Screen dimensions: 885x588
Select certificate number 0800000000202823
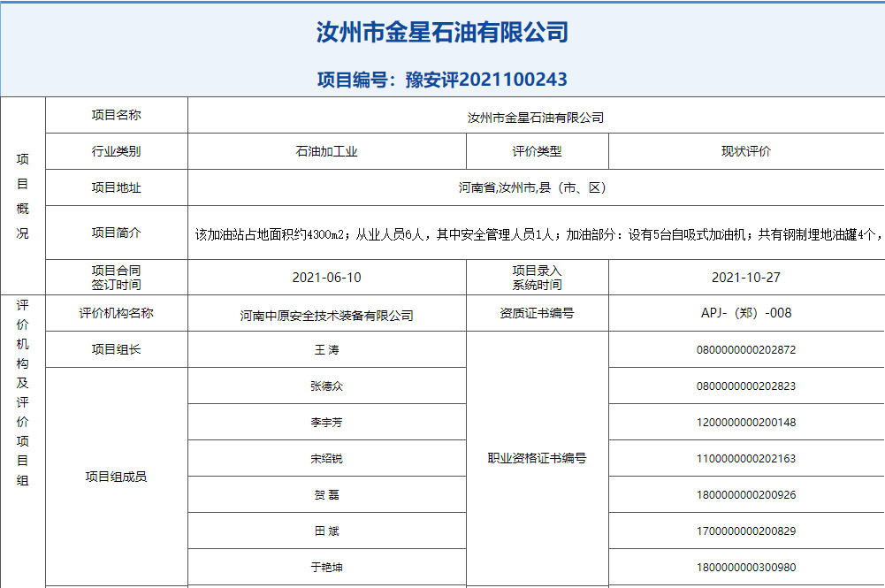pos(746,386)
